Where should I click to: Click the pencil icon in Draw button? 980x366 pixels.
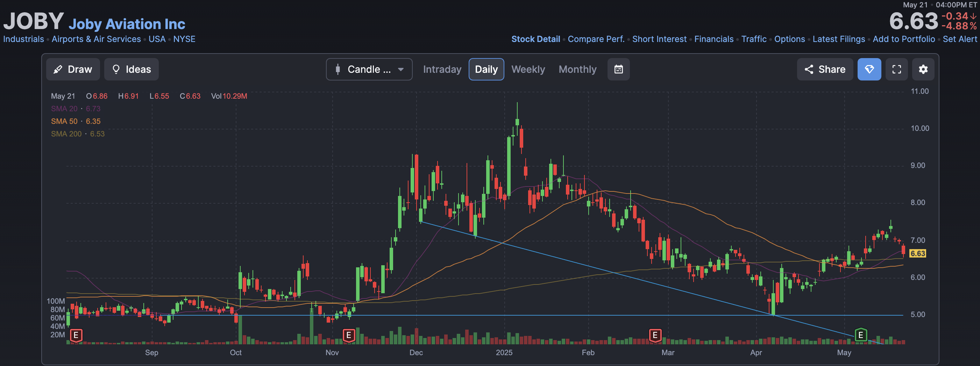click(x=58, y=69)
